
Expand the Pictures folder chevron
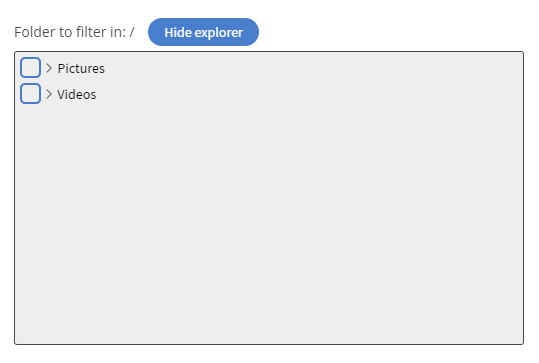49,68
